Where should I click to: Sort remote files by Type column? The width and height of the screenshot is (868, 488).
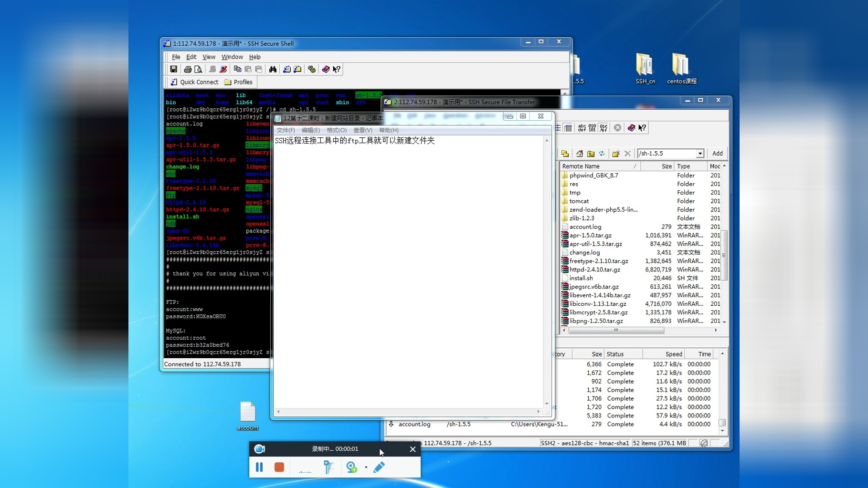[690, 166]
